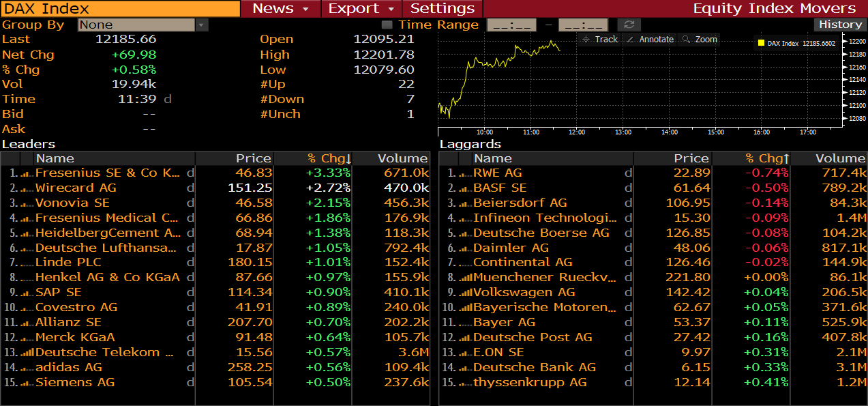Click the DAX Index ticker input box
Screen dimensions: 868x406
point(120,9)
